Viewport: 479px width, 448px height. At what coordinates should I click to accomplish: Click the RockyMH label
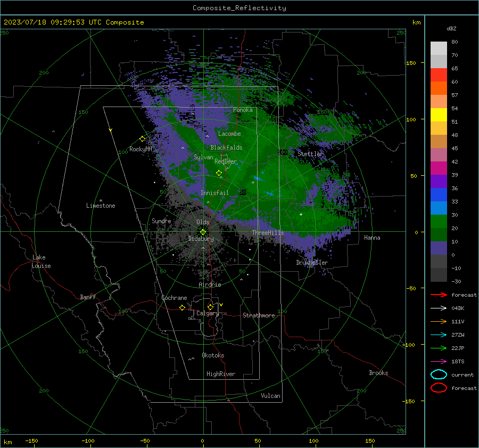coord(141,149)
